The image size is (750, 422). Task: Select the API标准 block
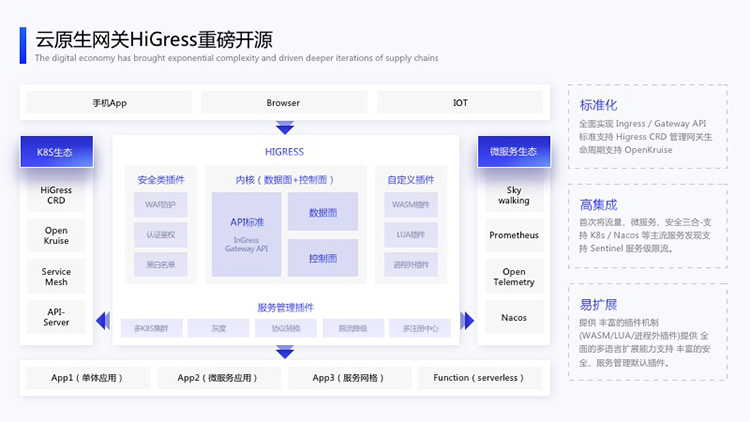coord(246,234)
